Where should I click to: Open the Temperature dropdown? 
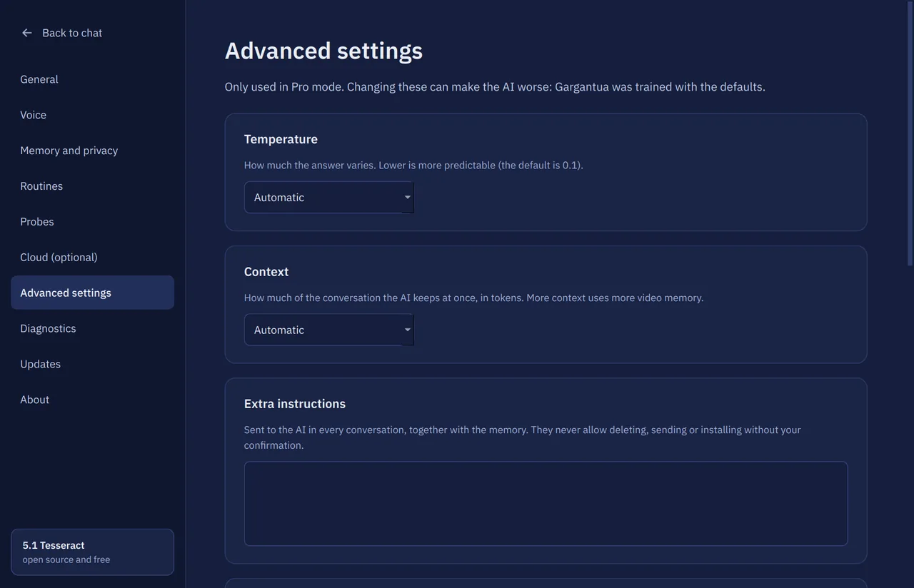pos(329,198)
